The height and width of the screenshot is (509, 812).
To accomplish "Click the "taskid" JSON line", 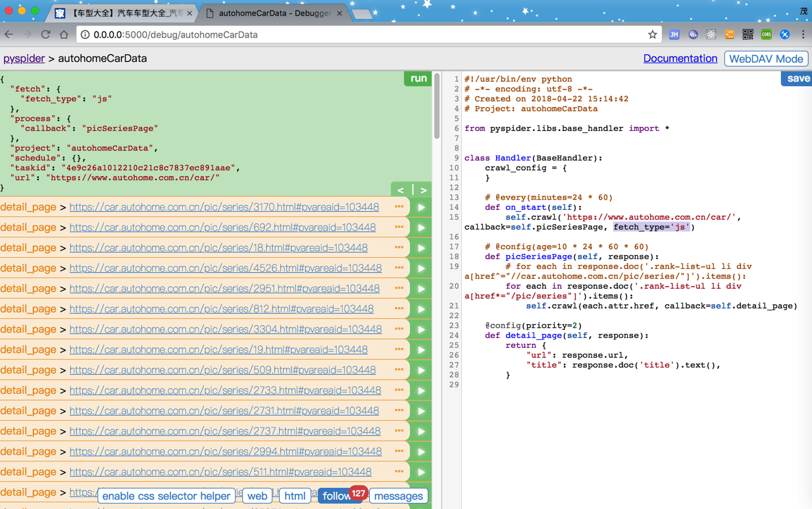I will (125, 168).
